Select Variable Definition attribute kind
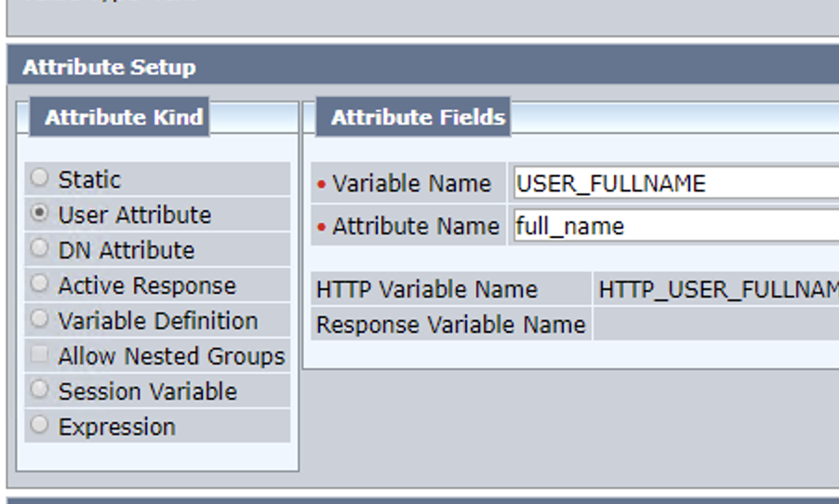This screenshot has height=504, width=839. click(x=39, y=319)
